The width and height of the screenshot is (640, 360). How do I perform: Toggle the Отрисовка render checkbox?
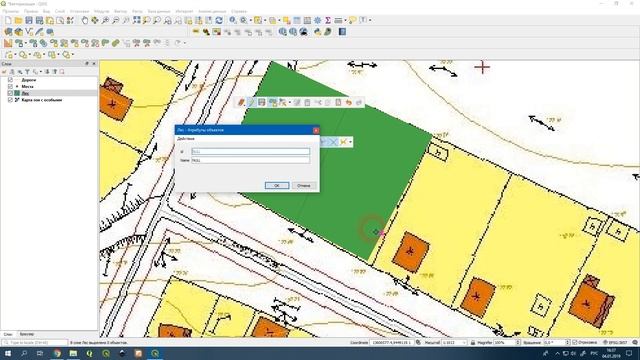pyautogui.click(x=575, y=342)
